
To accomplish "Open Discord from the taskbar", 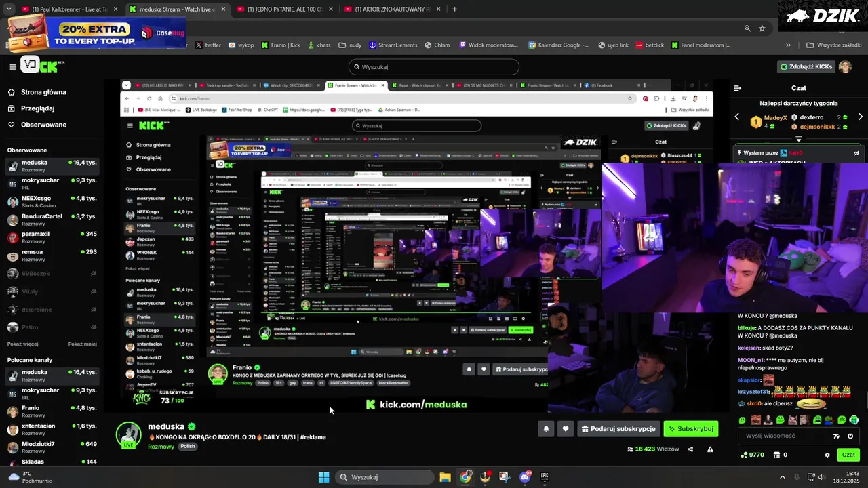I will click(524, 477).
